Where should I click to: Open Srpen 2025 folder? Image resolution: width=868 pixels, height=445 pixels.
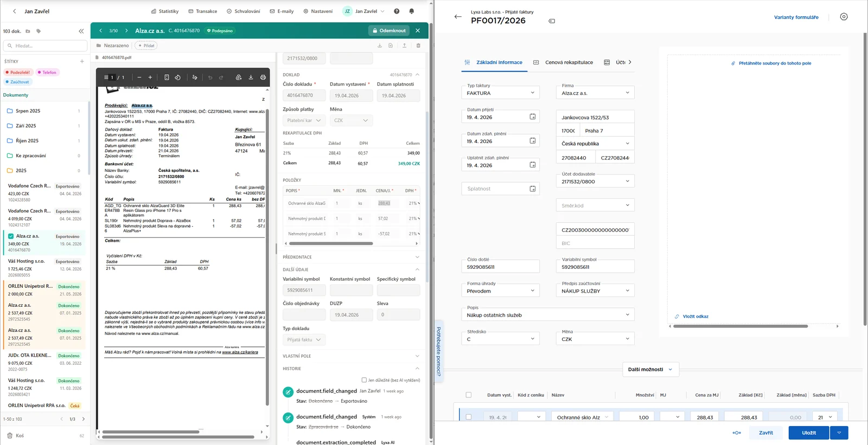pos(43,111)
